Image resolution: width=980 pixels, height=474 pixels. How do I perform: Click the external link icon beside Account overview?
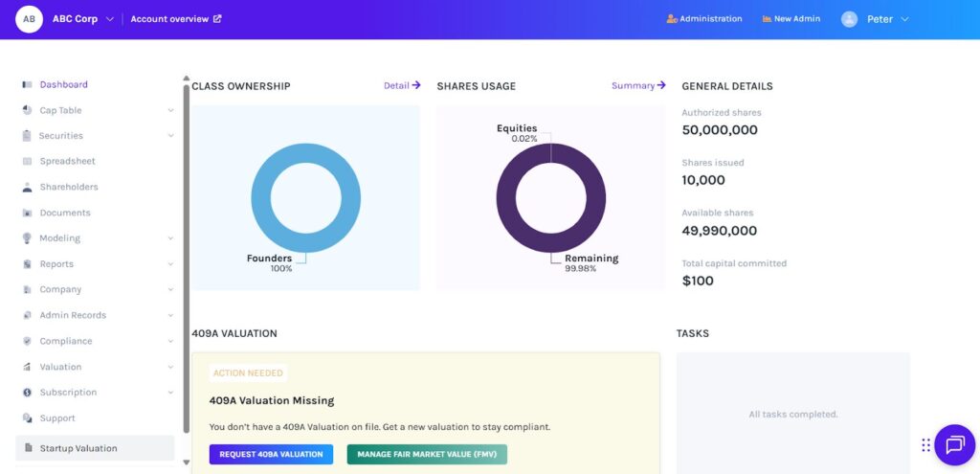click(217, 19)
